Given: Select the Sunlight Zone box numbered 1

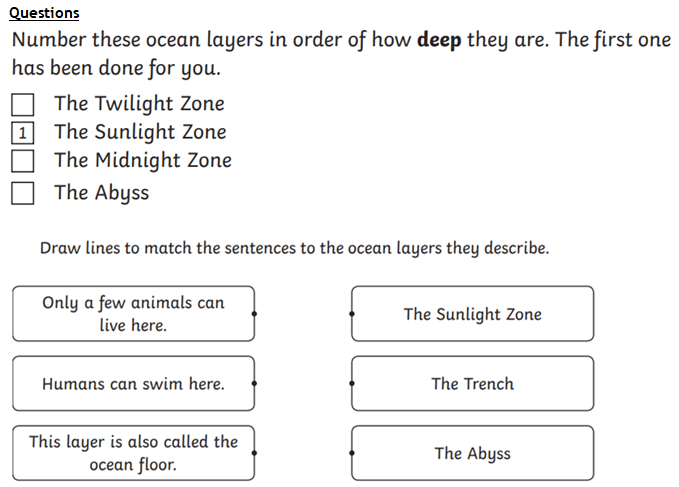Looking at the screenshot, I should pos(23,132).
